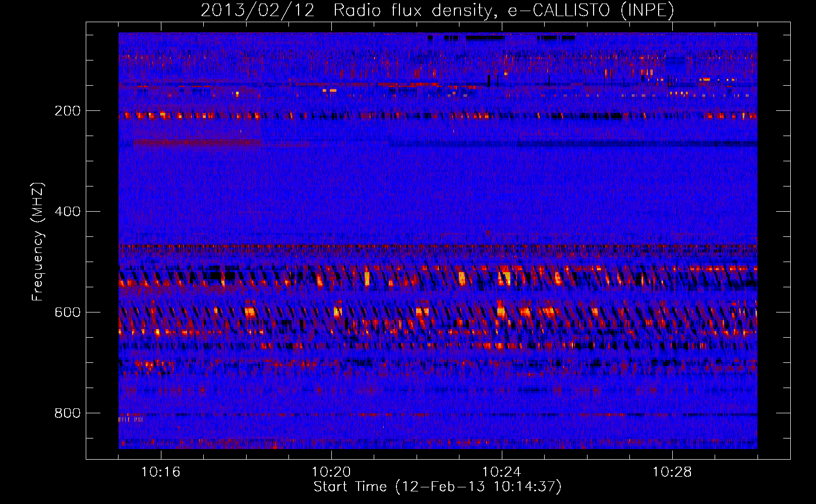Click the 200 frequency tick label
Viewport: 816px width, 504px height.
pyautogui.click(x=68, y=111)
